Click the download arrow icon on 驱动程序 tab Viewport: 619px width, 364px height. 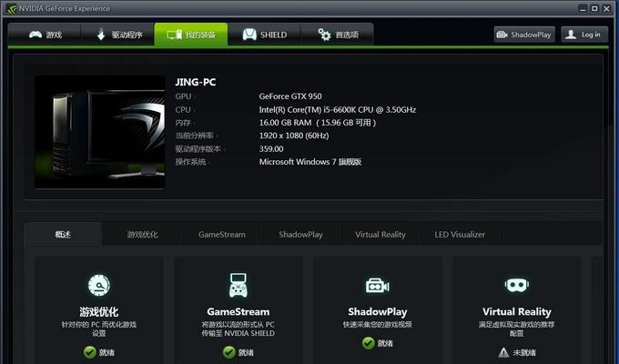[x=101, y=35]
